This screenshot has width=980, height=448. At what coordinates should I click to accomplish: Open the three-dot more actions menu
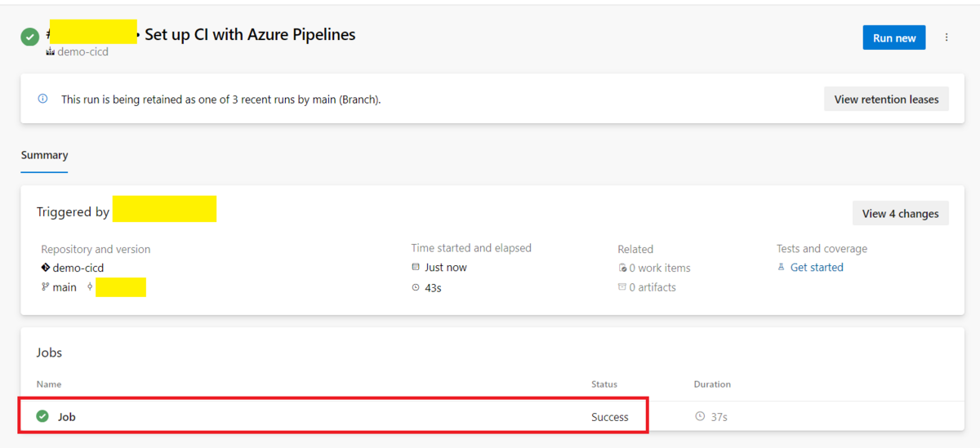point(947,38)
